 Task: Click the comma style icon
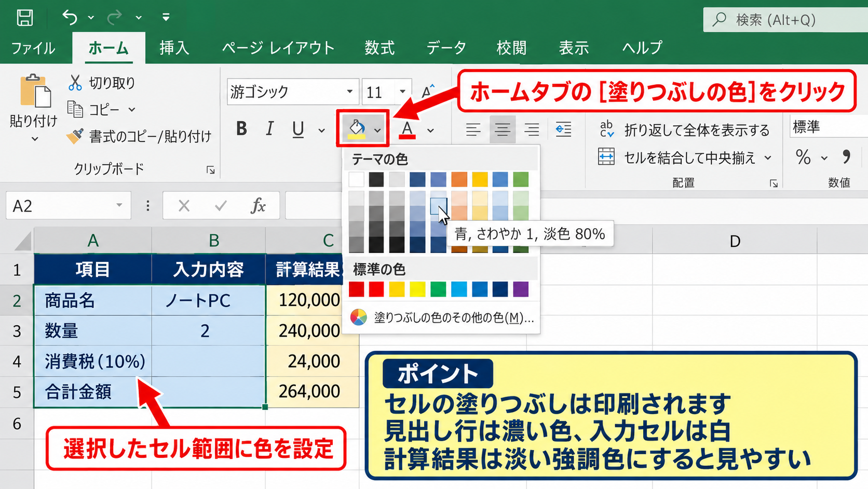click(847, 157)
